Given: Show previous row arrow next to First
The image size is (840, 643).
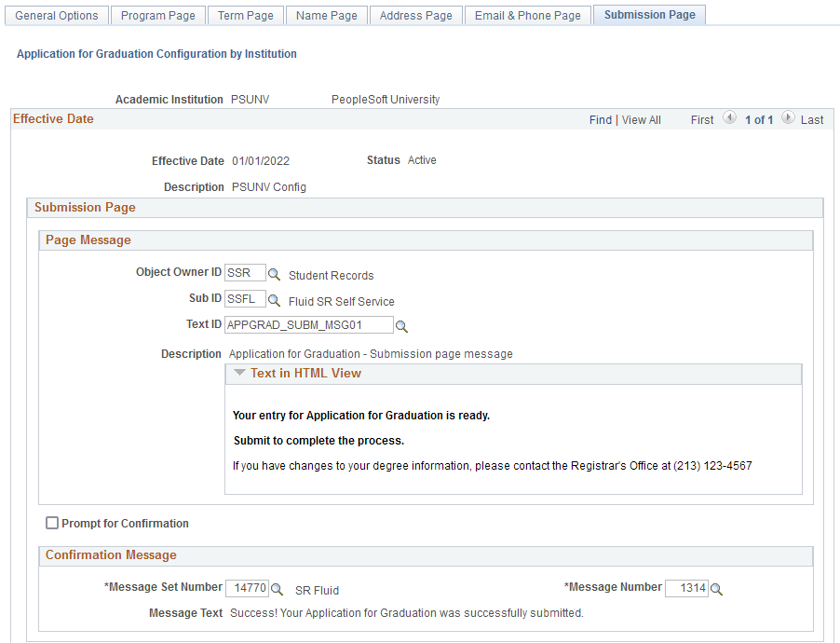Looking at the screenshot, I should (x=729, y=117).
